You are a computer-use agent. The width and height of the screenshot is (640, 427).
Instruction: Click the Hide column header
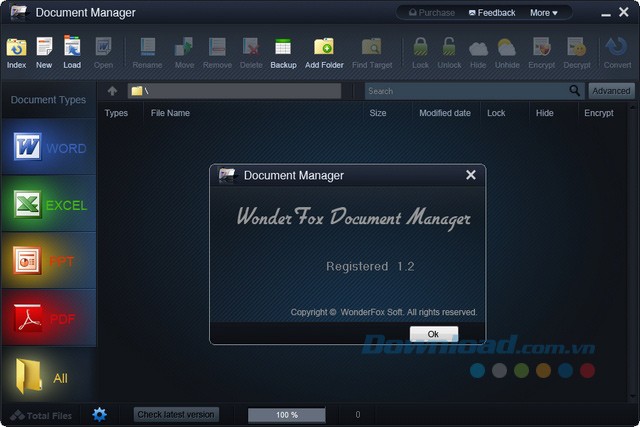[x=544, y=113]
